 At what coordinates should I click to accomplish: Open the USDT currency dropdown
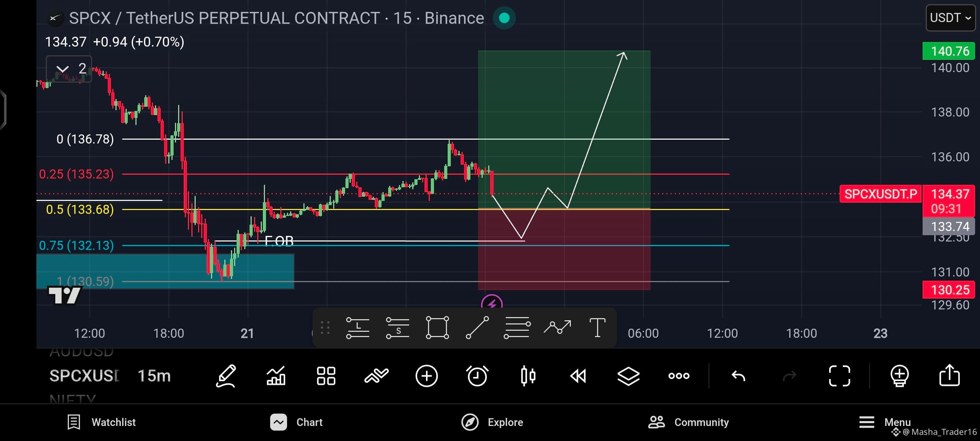(950, 17)
